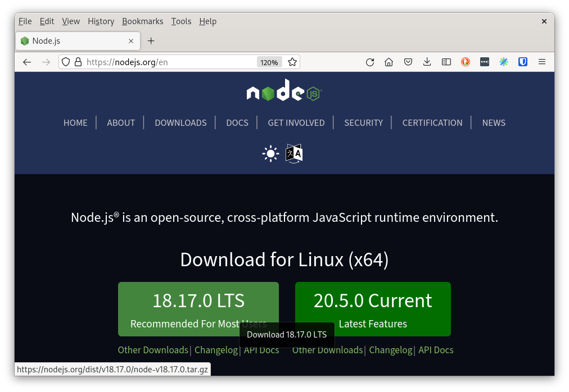The height and width of the screenshot is (392, 569).
Task: Click the 120% zoom level control
Action: coord(269,62)
